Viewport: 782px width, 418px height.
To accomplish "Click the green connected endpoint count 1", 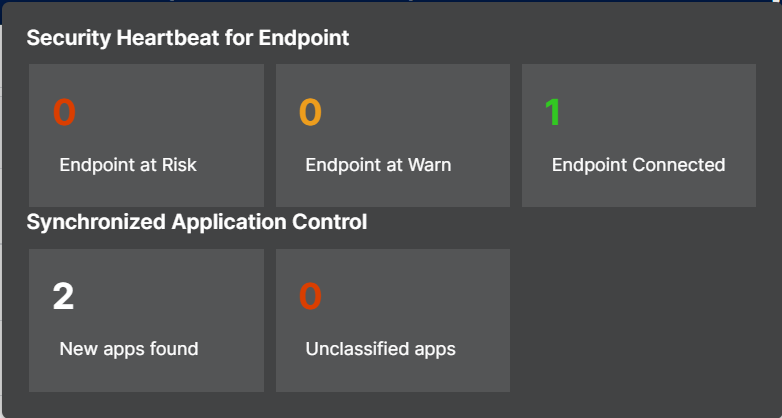I will pyautogui.click(x=553, y=113).
